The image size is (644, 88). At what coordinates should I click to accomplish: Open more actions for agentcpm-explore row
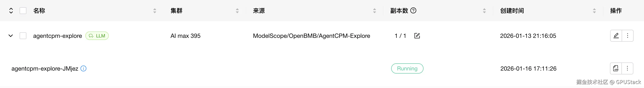pos(627,36)
